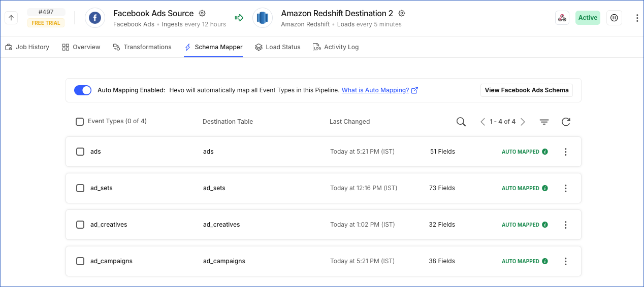Tick the ad_creatives checkbox
The image size is (644, 287).
point(80,225)
